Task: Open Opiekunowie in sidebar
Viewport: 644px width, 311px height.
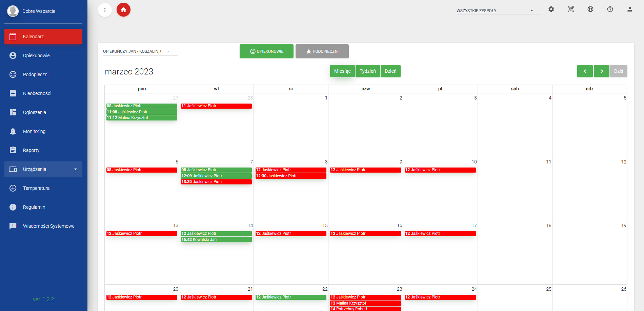Action: 43,55
